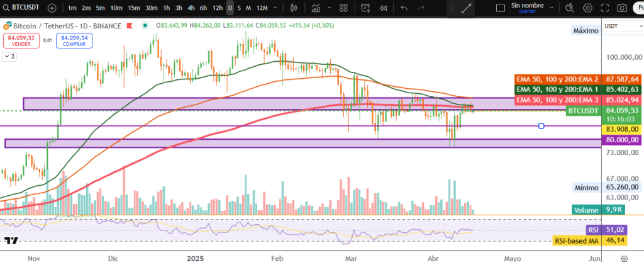Click the EMA 3 label 85.024,94
644x262 pixels.
(577, 100)
